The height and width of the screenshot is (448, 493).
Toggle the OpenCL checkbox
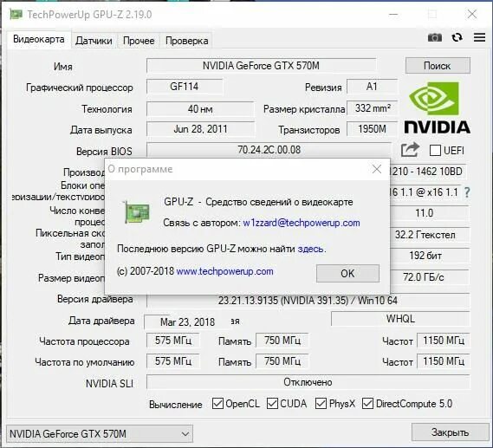point(217,403)
